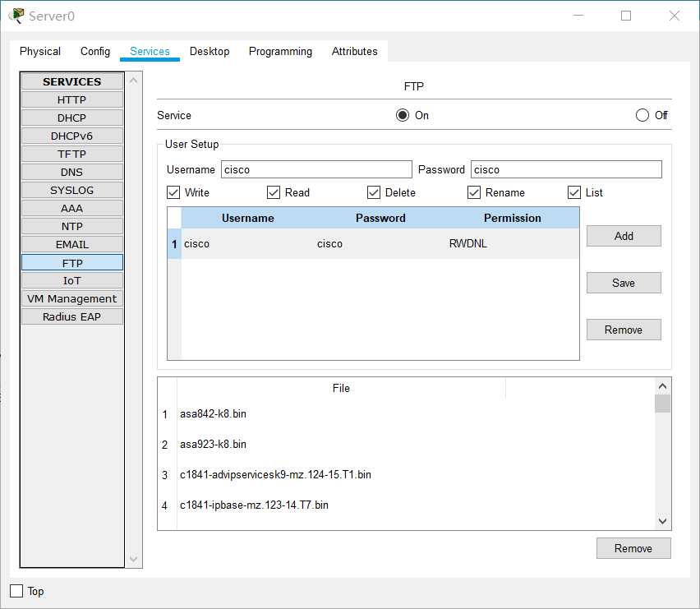Open the DHCP service
The width and height of the screenshot is (700, 609).
coord(71,118)
